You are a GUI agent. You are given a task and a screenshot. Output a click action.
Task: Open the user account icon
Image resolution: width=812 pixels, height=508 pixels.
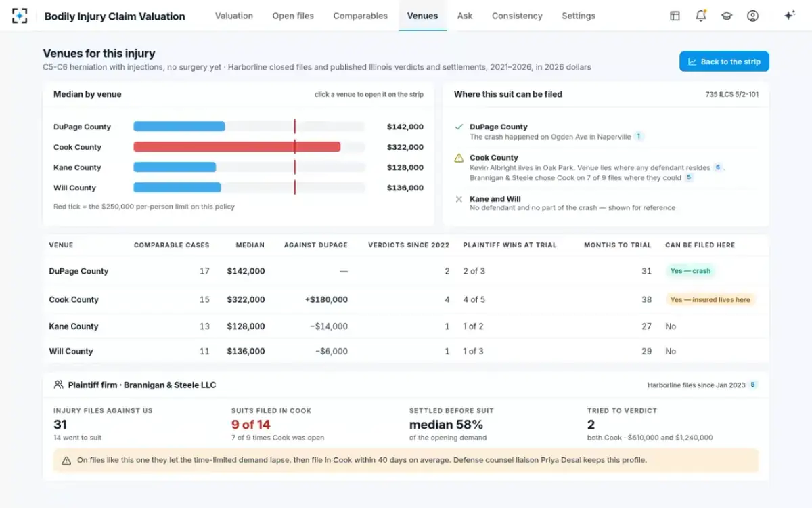point(752,16)
